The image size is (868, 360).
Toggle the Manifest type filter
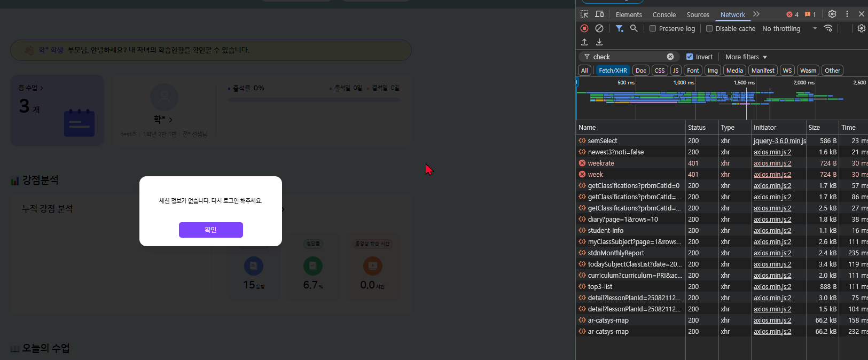click(763, 71)
